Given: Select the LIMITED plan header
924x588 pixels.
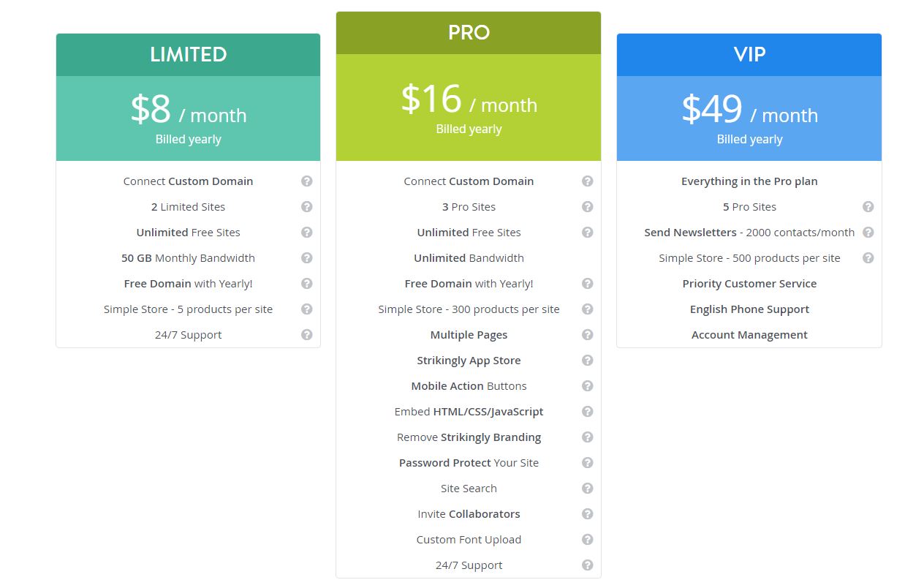Looking at the screenshot, I should [x=189, y=55].
